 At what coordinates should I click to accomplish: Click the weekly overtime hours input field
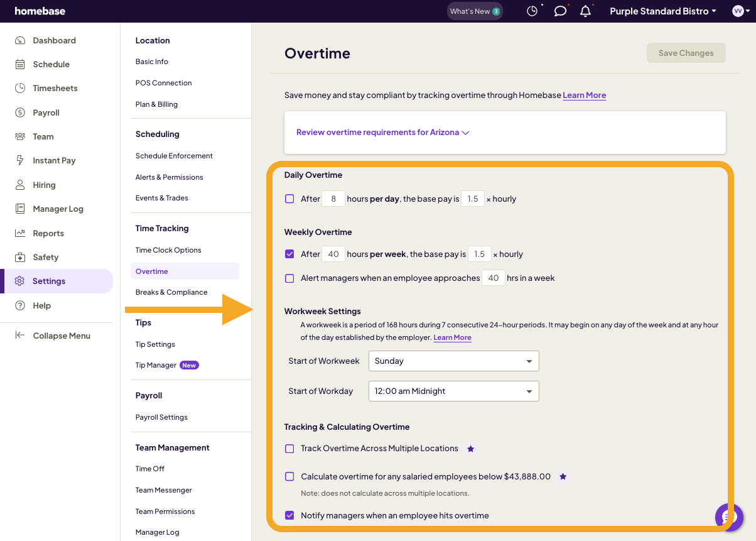tap(333, 254)
